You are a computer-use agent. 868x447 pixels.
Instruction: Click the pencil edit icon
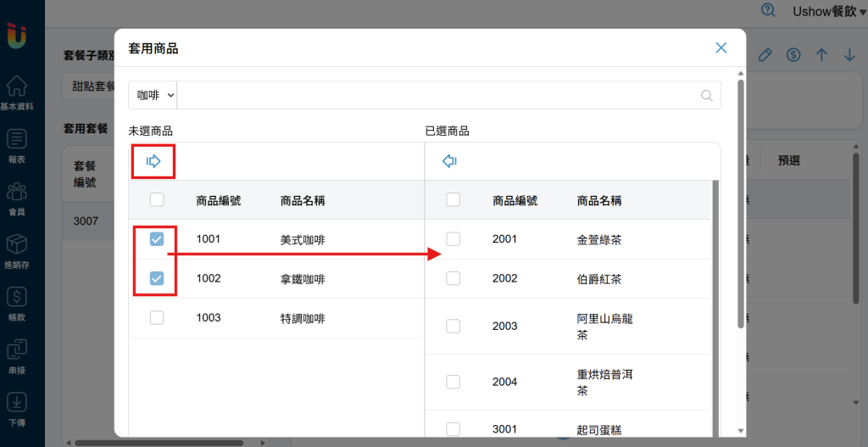[765, 54]
